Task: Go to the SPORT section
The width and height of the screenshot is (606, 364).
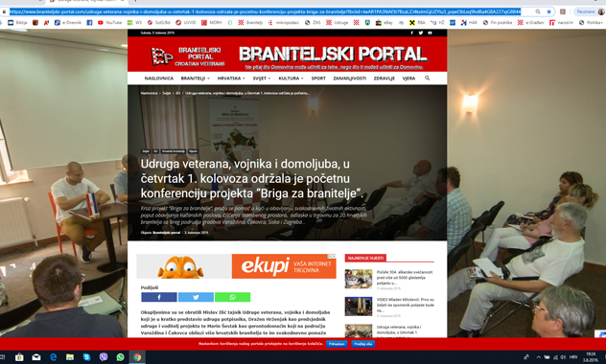Action: click(x=318, y=79)
